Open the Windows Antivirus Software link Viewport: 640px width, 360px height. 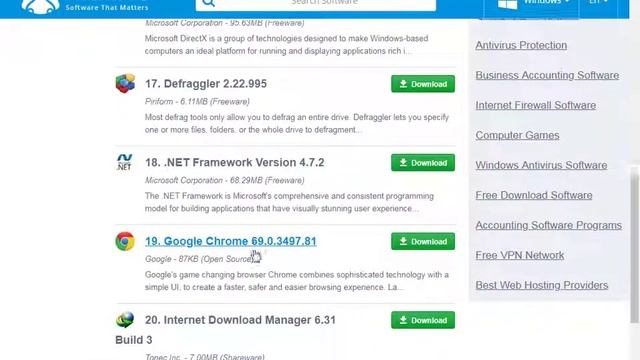click(x=541, y=165)
